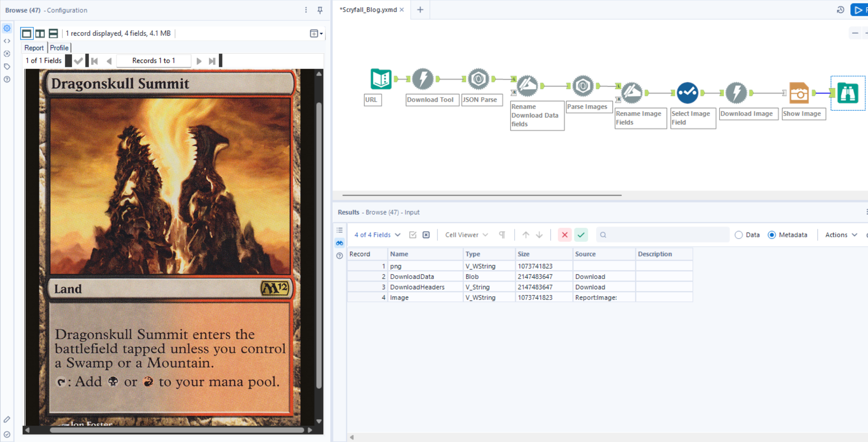Select the Scryfall_Blog.yxmd workflow tab
Image resolution: width=868 pixels, height=442 pixels.
[x=368, y=10]
